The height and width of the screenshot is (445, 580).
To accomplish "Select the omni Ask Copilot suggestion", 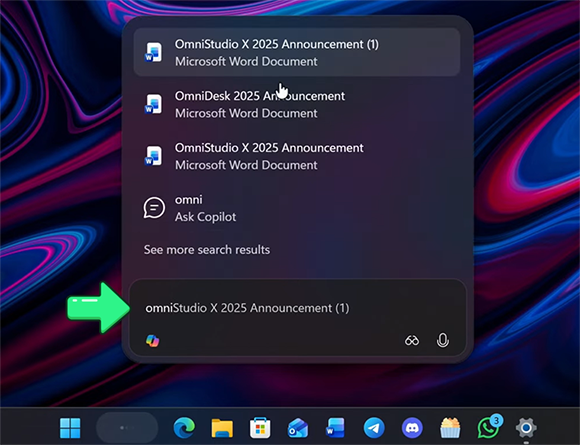I will pos(297,208).
